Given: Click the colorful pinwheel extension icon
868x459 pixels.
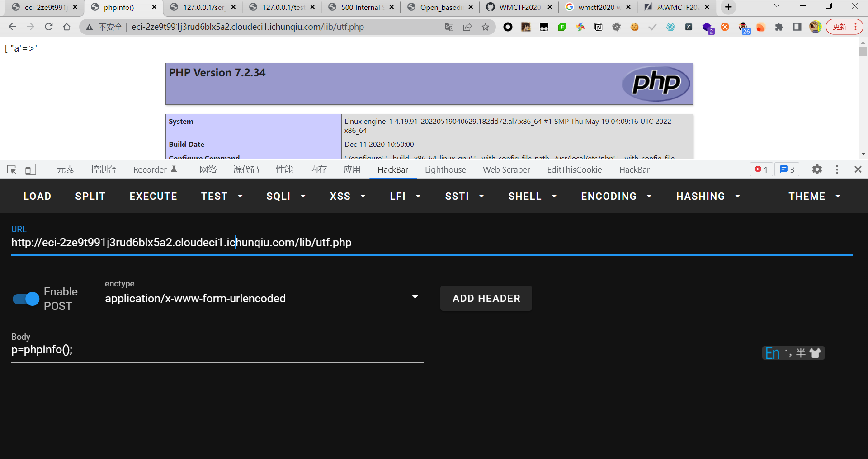Looking at the screenshot, I should pyautogui.click(x=580, y=27).
